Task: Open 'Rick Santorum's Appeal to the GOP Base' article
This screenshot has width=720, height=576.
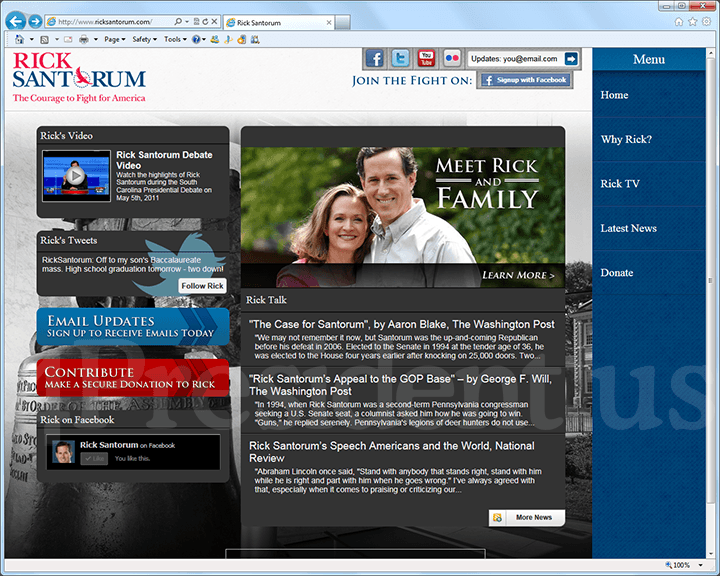Action: pyautogui.click(x=400, y=385)
